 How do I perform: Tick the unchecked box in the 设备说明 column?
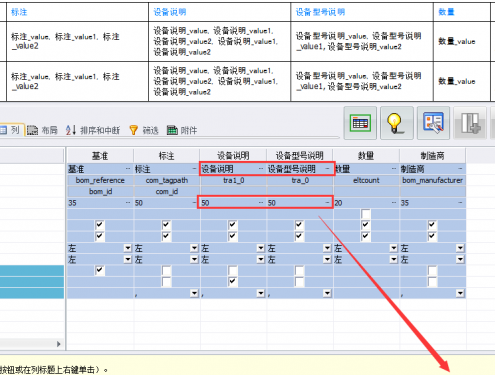coord(233,270)
